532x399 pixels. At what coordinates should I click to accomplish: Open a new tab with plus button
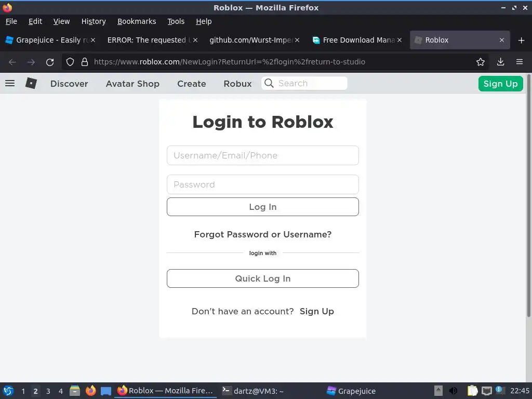click(x=521, y=41)
